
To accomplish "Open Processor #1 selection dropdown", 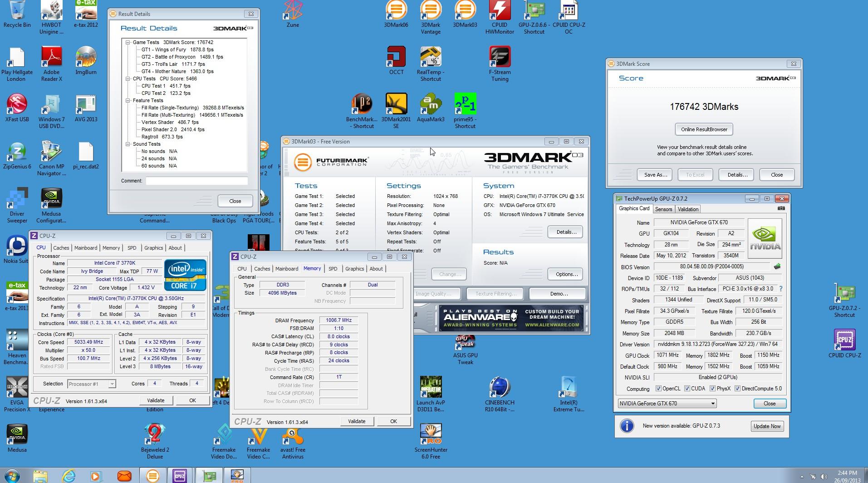I will 92,384.
